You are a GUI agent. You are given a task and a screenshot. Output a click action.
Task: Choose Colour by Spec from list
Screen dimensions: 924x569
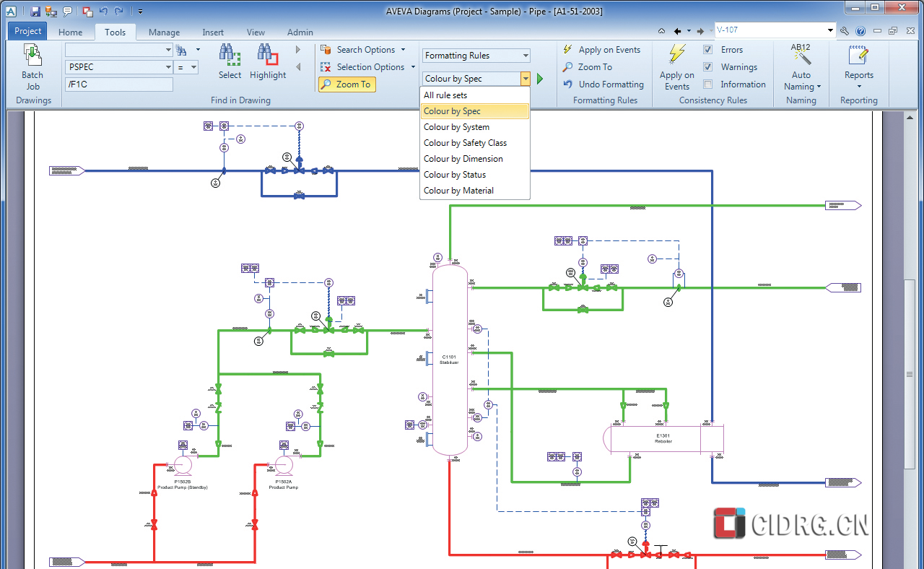(x=475, y=111)
